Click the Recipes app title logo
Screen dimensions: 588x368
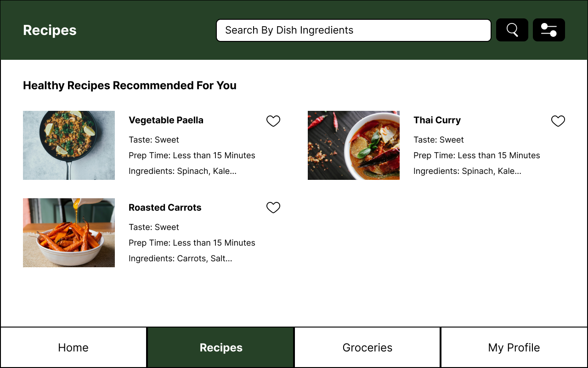[x=49, y=30]
